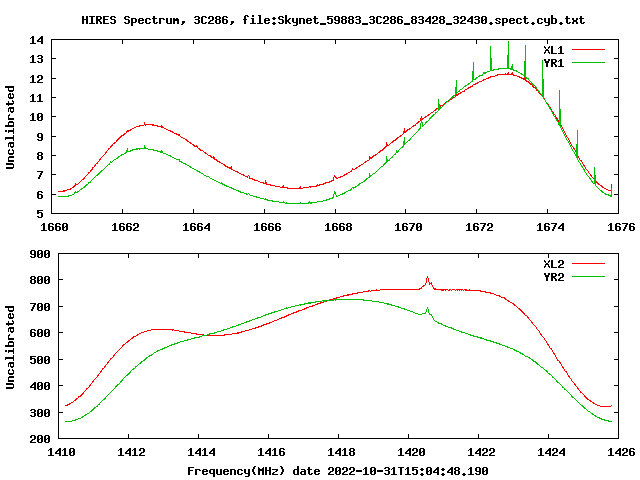Click the Frequency(MHz) date axis label

[338, 471]
